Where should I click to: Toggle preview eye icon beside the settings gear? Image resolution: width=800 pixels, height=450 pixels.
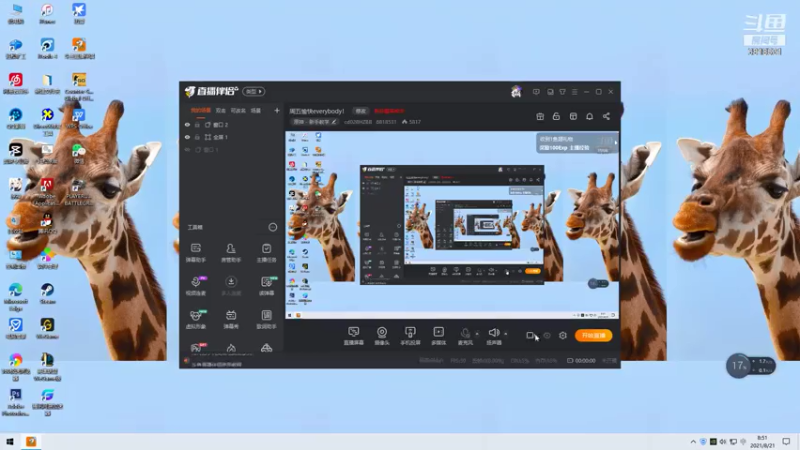[547, 335]
